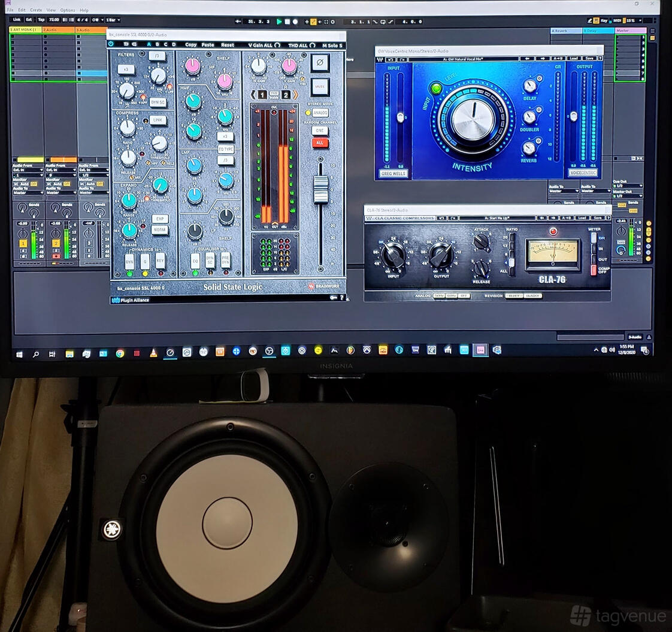Toggle the phase invert Ø button on SSL console
This screenshot has width=672, height=632.
coord(320,62)
